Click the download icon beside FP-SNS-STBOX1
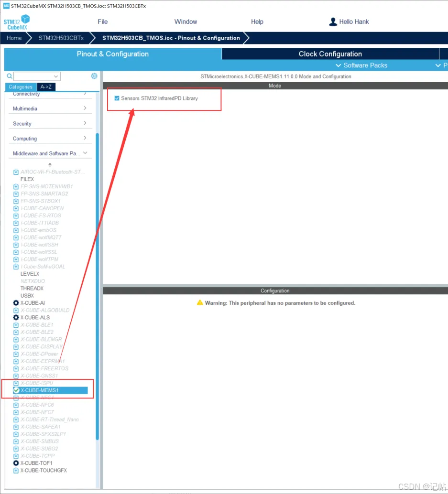The width and height of the screenshot is (448, 494). (x=16, y=201)
